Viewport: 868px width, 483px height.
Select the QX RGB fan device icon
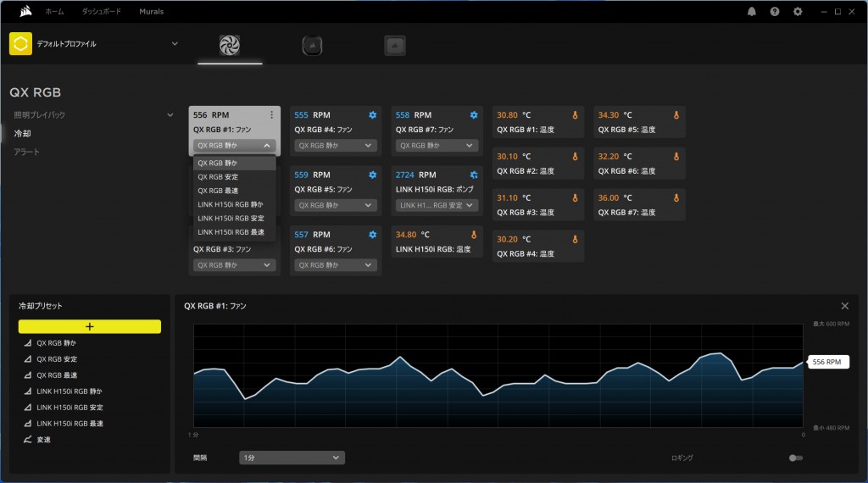tap(230, 45)
